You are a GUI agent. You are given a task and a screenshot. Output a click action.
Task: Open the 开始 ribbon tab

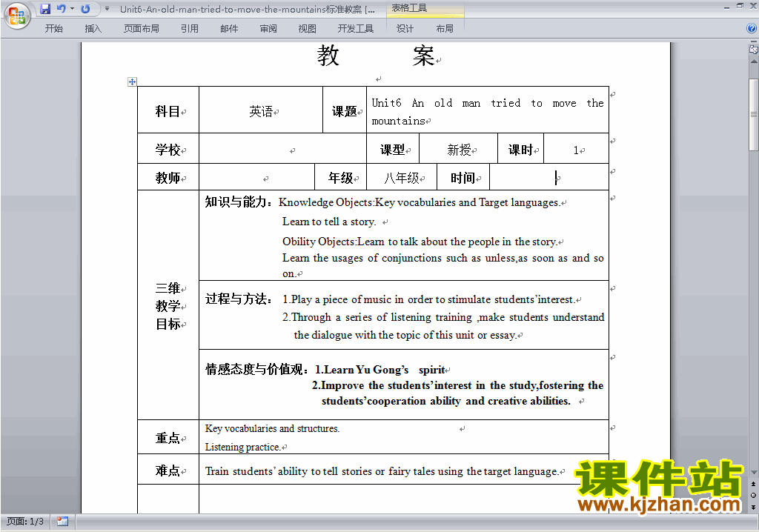(x=53, y=29)
